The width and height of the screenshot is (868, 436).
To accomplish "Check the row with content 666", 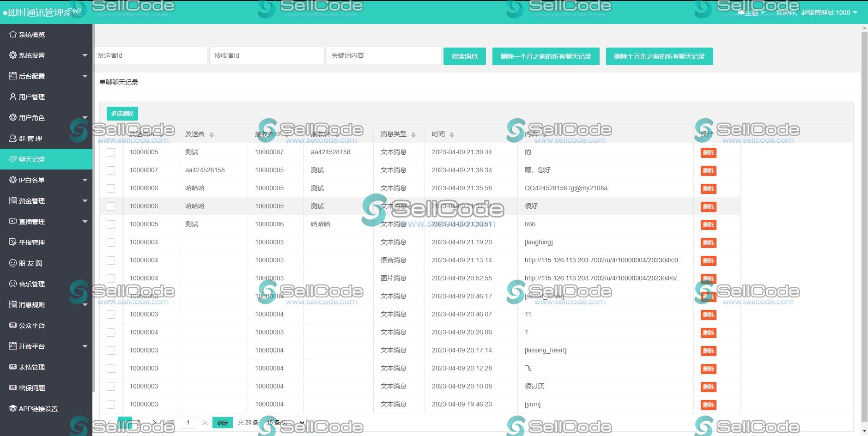I will [x=111, y=224].
